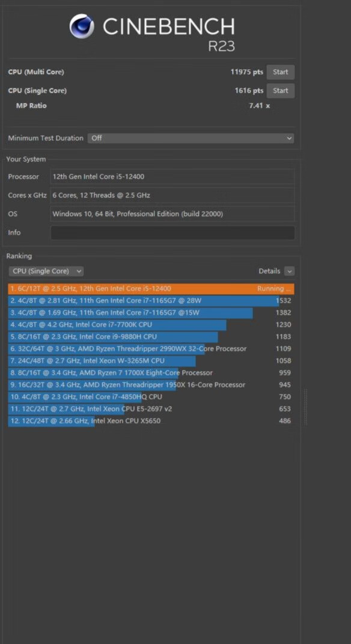Click the OS field showing Windows 10
The width and height of the screenshot is (351, 644).
coord(172,214)
